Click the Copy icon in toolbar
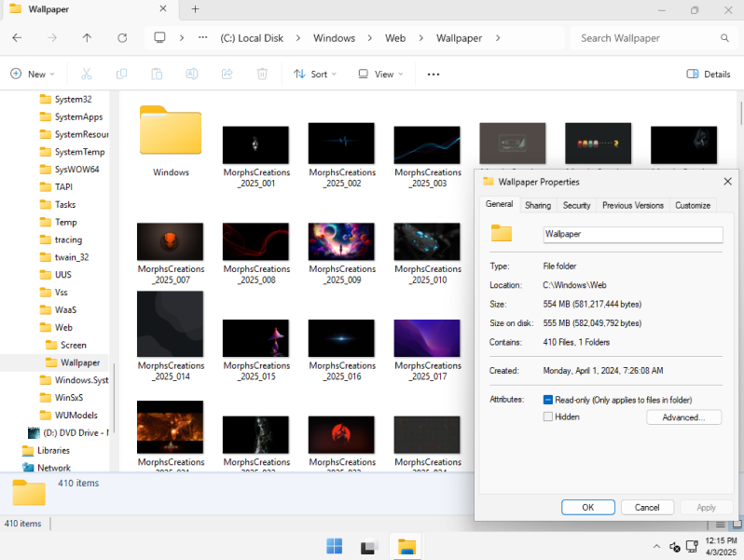This screenshot has width=744, height=560. [x=121, y=74]
